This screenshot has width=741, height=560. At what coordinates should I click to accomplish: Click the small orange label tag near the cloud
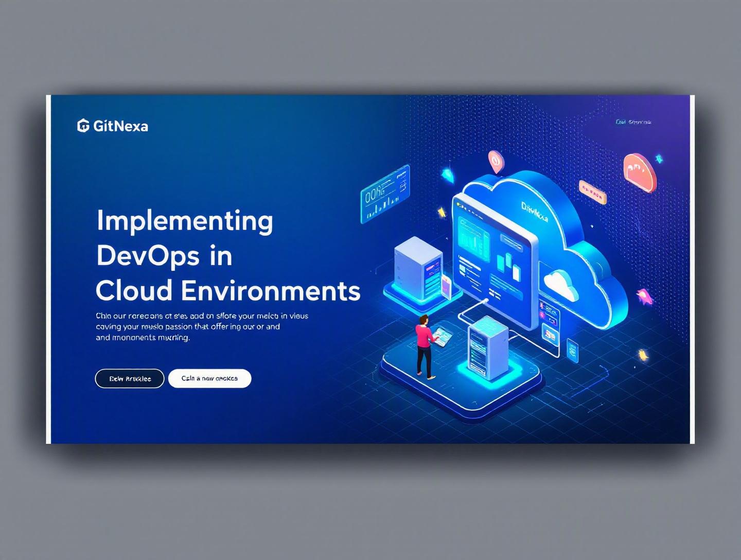pyautogui.click(x=592, y=192)
